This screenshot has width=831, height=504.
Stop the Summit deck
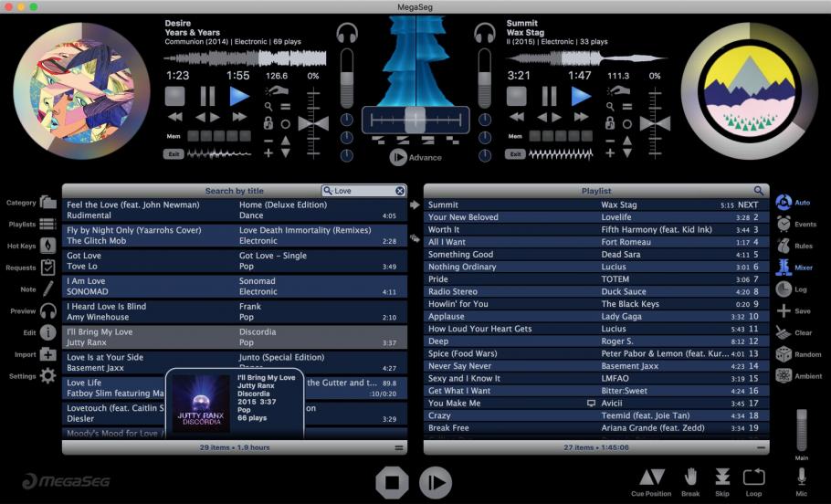pyautogui.click(x=517, y=97)
